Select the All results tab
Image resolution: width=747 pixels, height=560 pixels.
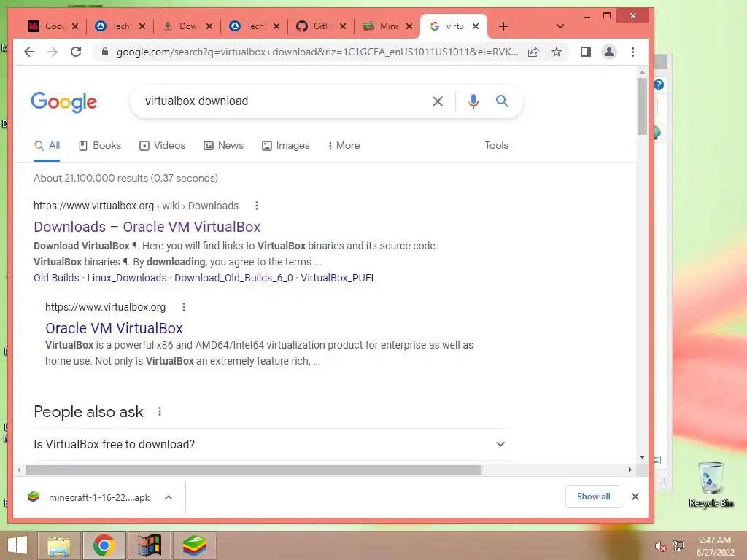pyautogui.click(x=47, y=146)
